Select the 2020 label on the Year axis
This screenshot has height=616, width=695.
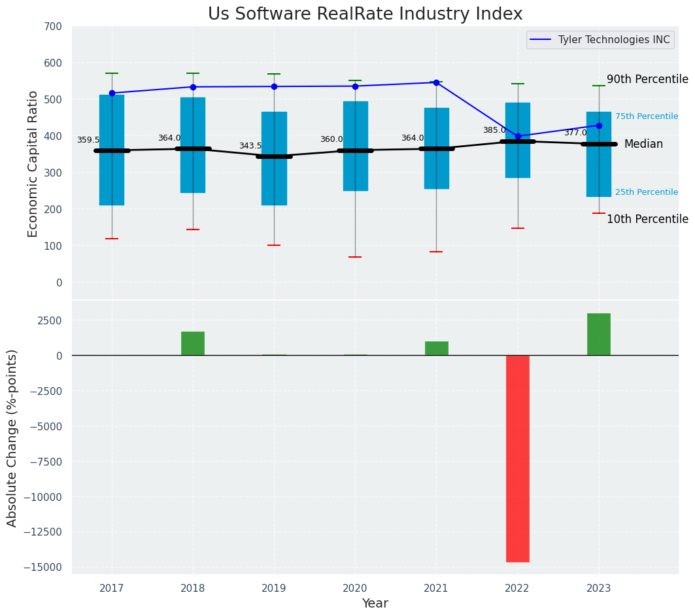coord(355,588)
